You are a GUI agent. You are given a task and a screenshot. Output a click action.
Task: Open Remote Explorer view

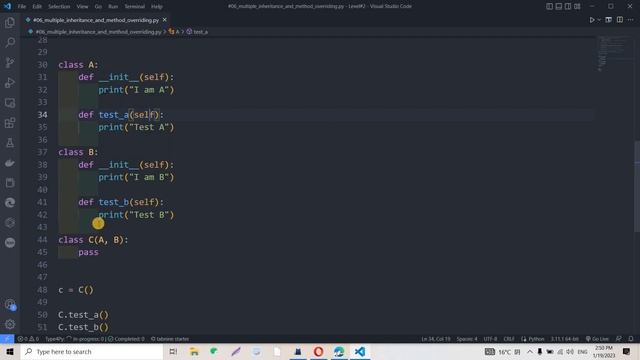[x=10, y=102]
